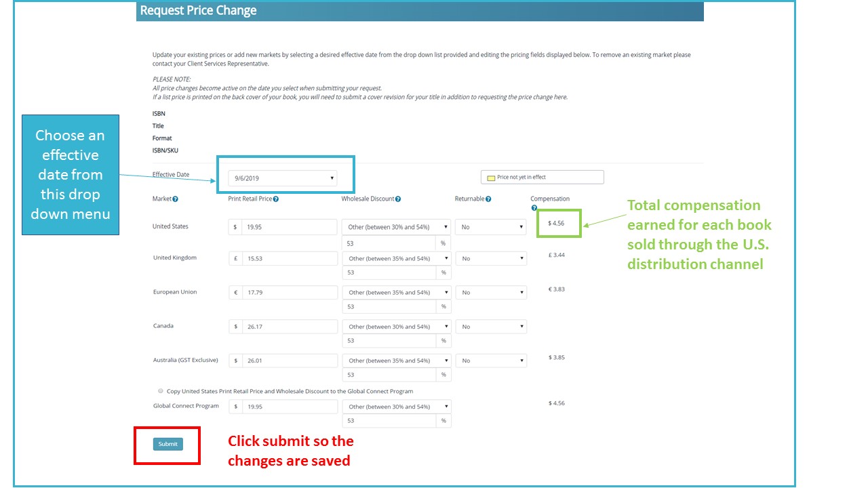Click United States discount percent field
868x488 pixels.
tap(390, 243)
